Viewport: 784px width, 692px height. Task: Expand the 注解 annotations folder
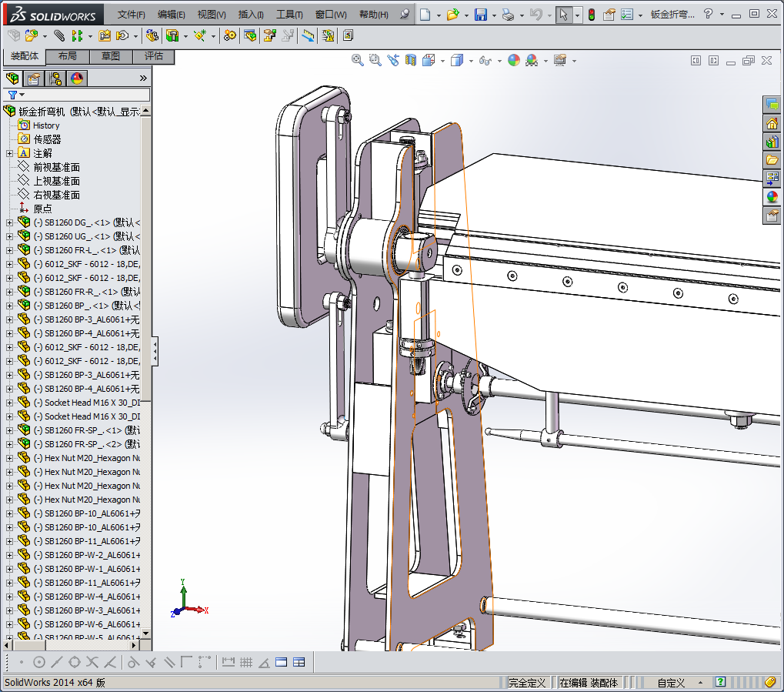click(9, 153)
